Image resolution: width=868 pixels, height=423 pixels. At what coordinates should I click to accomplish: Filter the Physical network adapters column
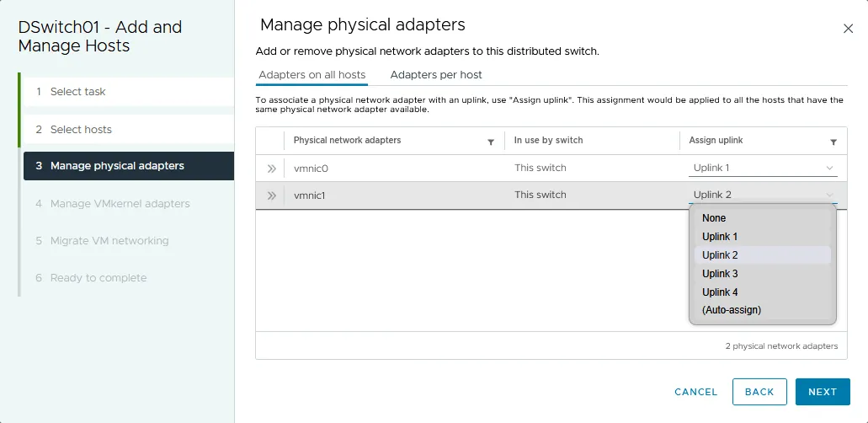(491, 142)
